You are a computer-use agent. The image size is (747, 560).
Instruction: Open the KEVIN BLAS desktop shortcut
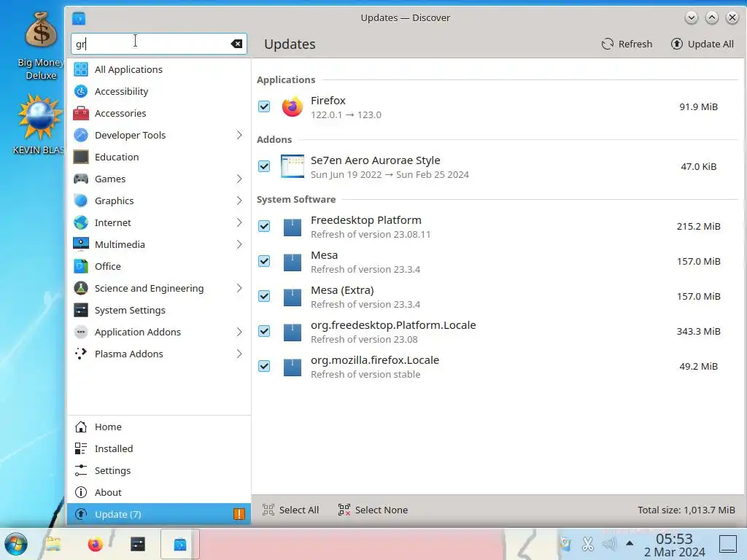click(x=40, y=124)
